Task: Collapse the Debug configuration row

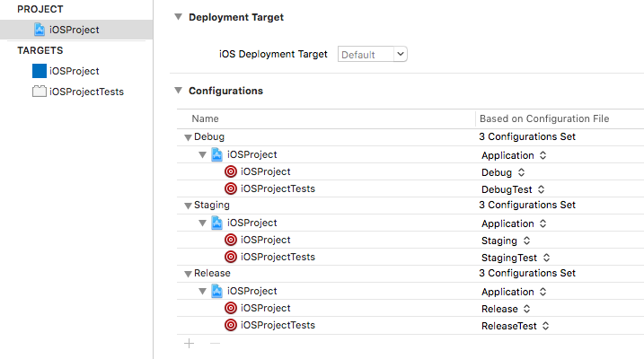Action: pos(188,137)
